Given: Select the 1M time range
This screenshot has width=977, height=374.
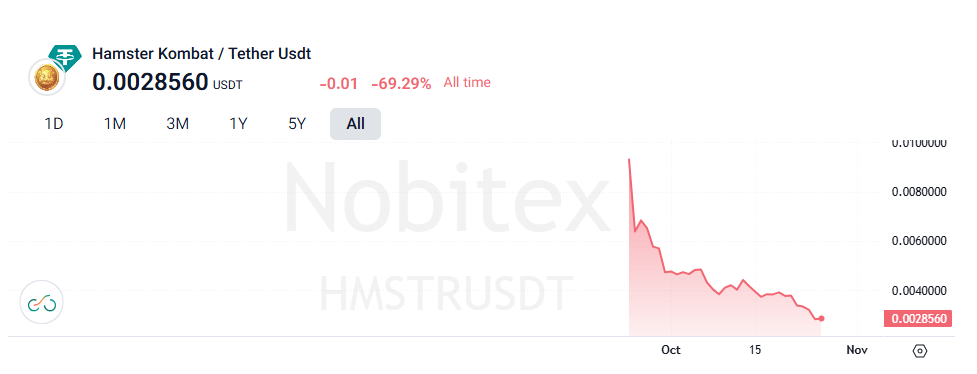Looking at the screenshot, I should (x=115, y=124).
